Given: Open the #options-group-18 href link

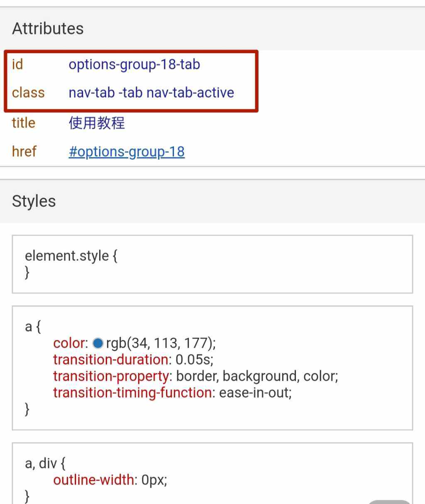Looking at the screenshot, I should click(x=127, y=152).
